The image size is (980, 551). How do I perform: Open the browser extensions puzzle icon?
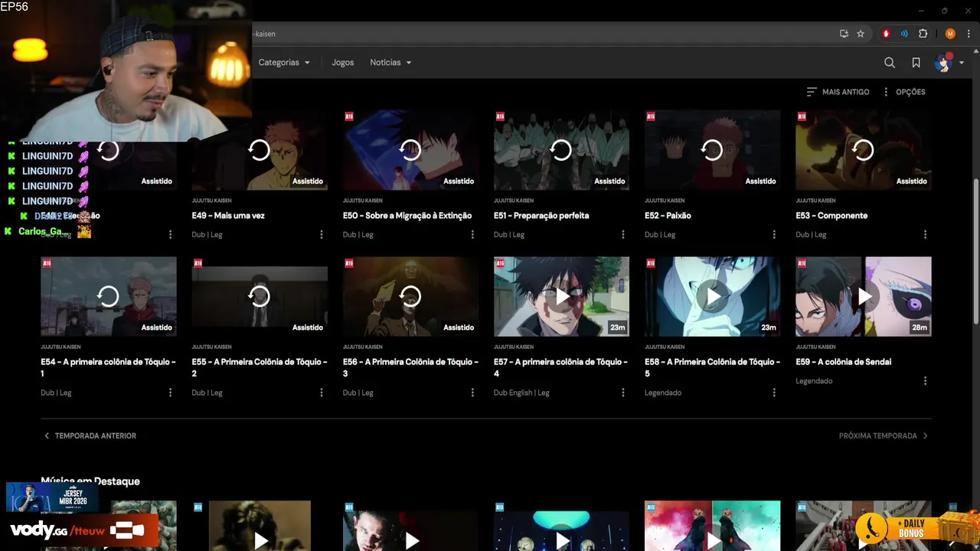coord(923,34)
